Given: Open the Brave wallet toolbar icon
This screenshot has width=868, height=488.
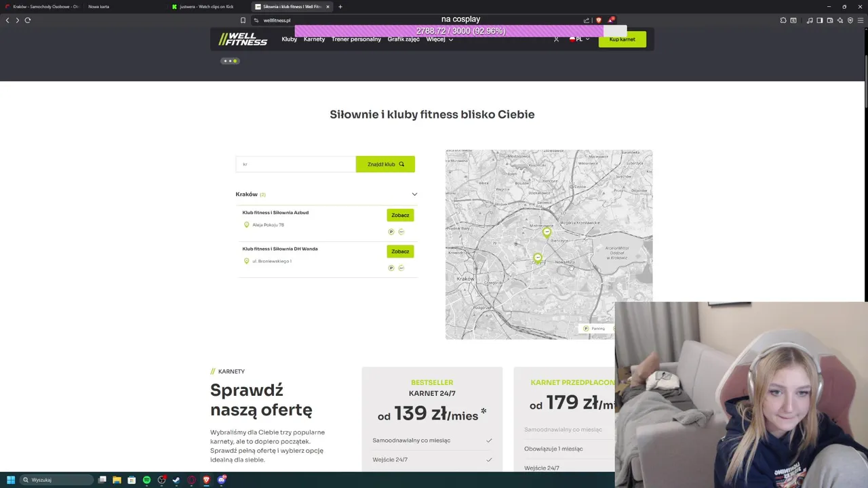Looking at the screenshot, I should (x=829, y=20).
